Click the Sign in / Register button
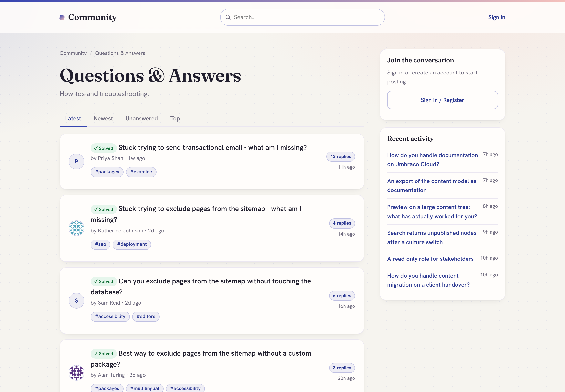The height and width of the screenshot is (392, 565). (x=442, y=100)
